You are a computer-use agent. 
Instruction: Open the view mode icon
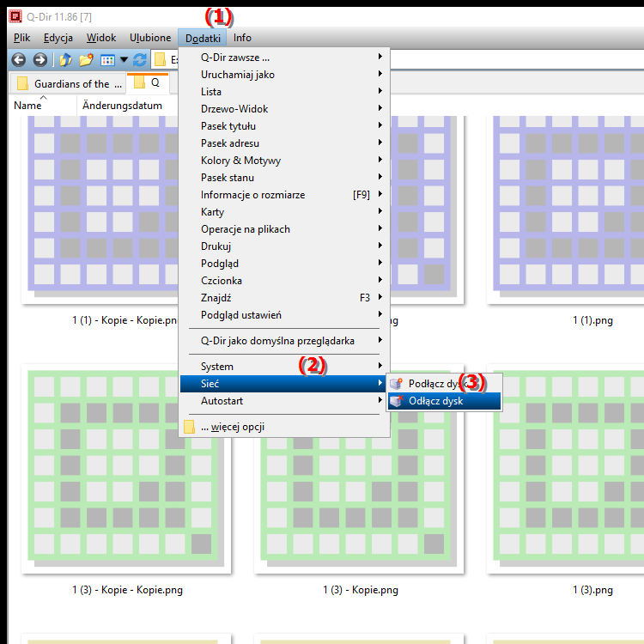[108, 60]
